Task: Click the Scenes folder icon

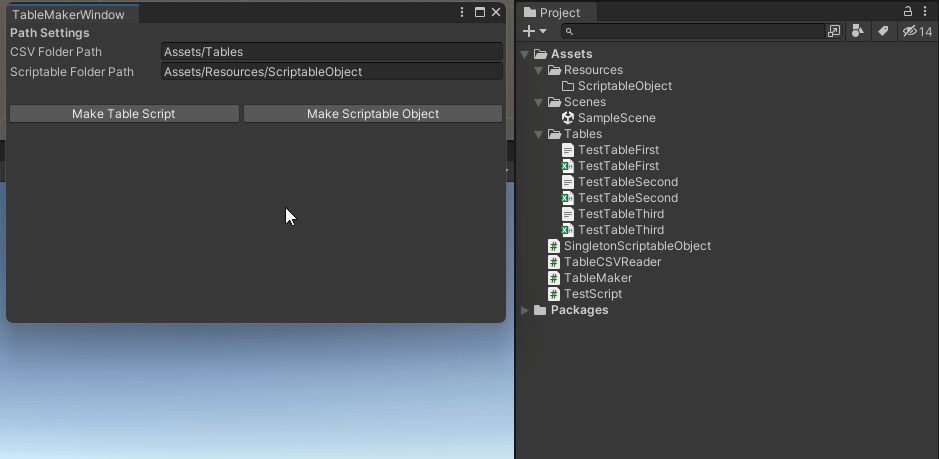Action: (555, 102)
